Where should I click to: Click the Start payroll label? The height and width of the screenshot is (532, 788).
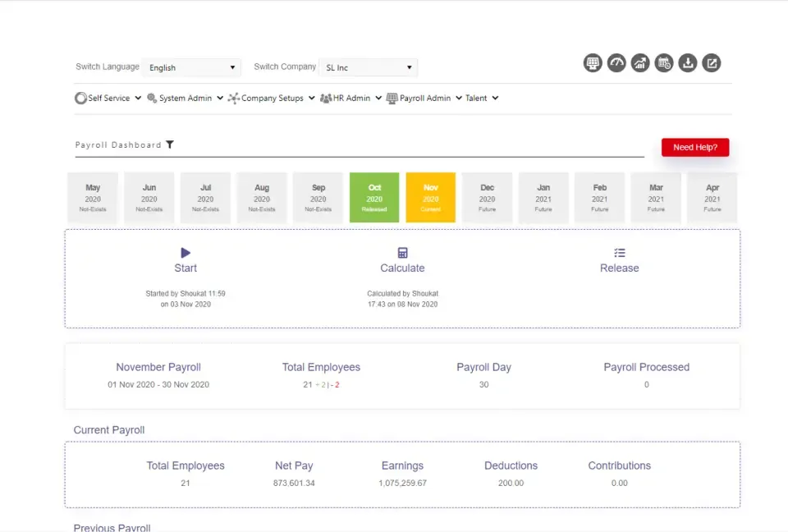point(186,268)
